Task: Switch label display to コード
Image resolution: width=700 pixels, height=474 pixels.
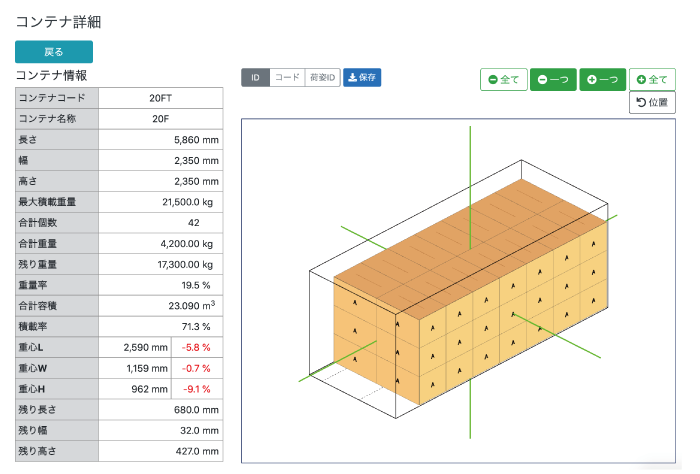Action: pyautogui.click(x=287, y=77)
